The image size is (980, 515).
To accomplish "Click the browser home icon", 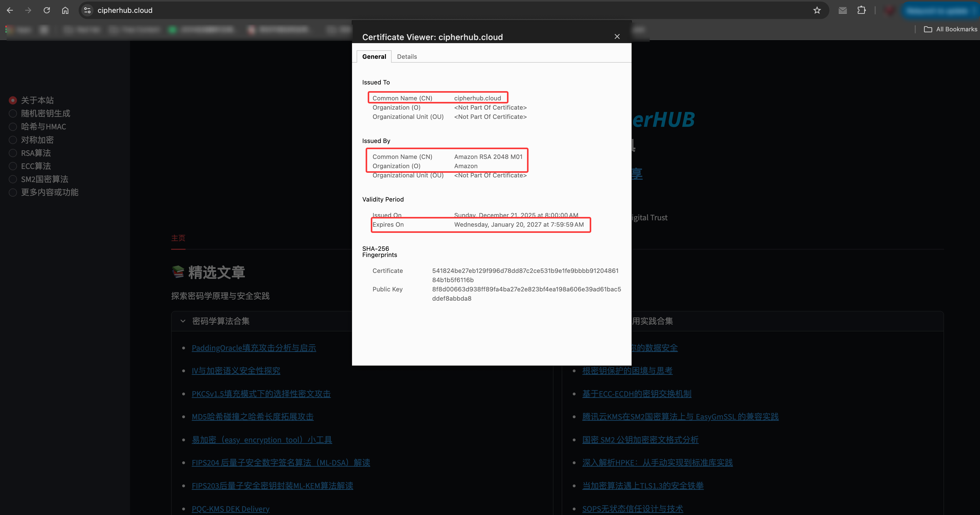I will (65, 10).
